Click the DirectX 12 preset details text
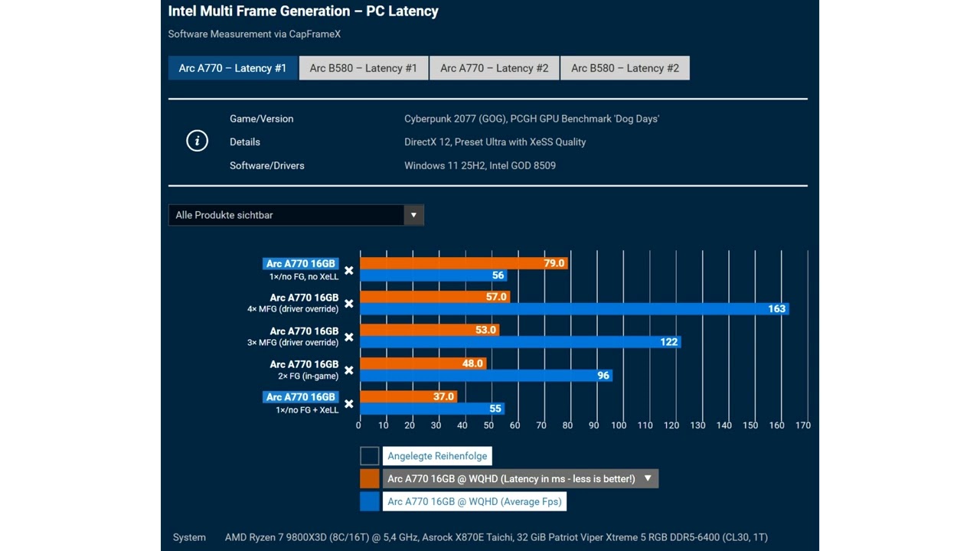The height and width of the screenshot is (551, 980). (495, 142)
